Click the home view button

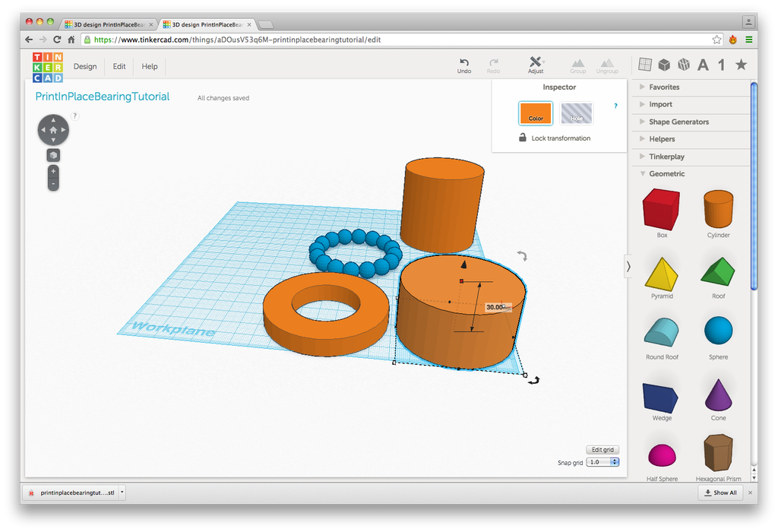point(53,129)
